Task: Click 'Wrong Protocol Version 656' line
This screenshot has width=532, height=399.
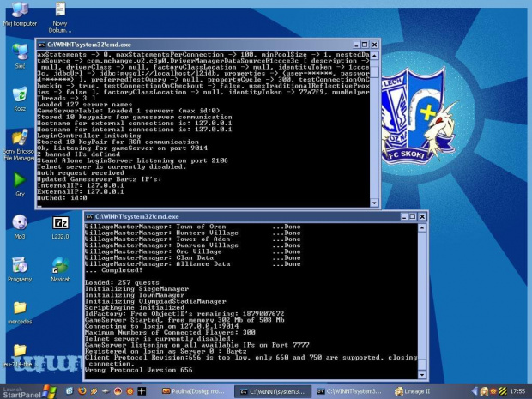Action: click(138, 370)
